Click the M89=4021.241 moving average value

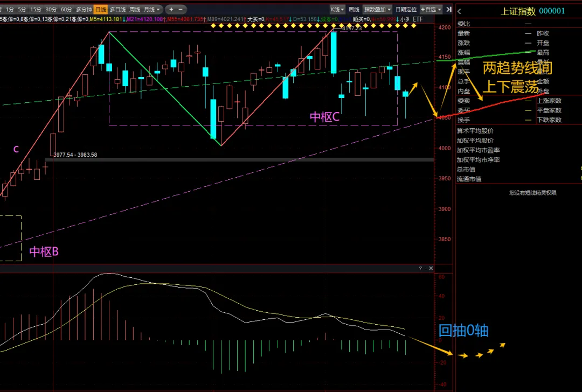225,19
